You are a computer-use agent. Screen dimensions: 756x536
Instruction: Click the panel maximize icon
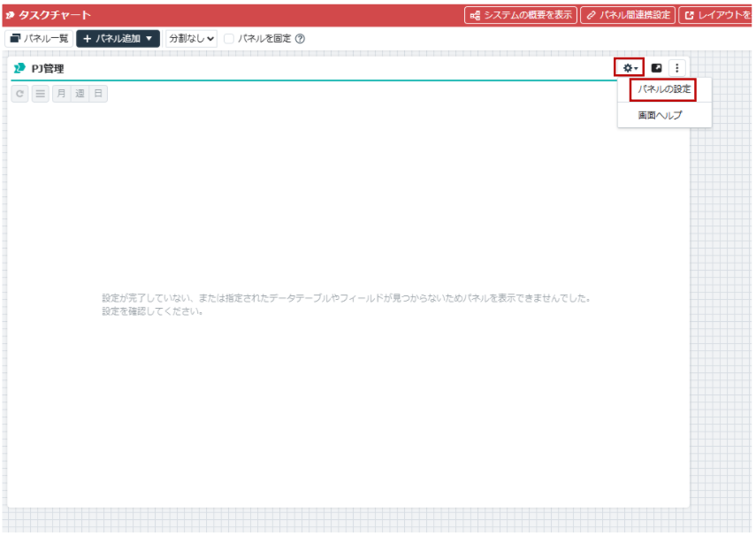(x=657, y=67)
